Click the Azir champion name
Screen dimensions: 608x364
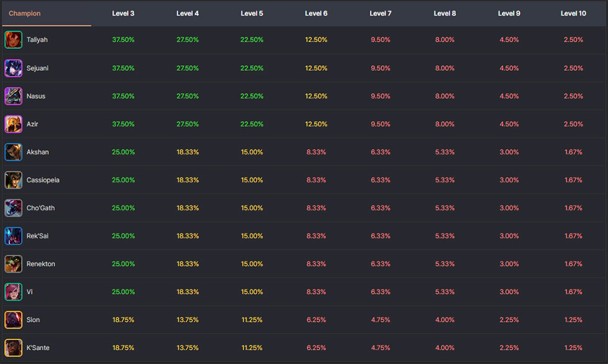coord(32,124)
